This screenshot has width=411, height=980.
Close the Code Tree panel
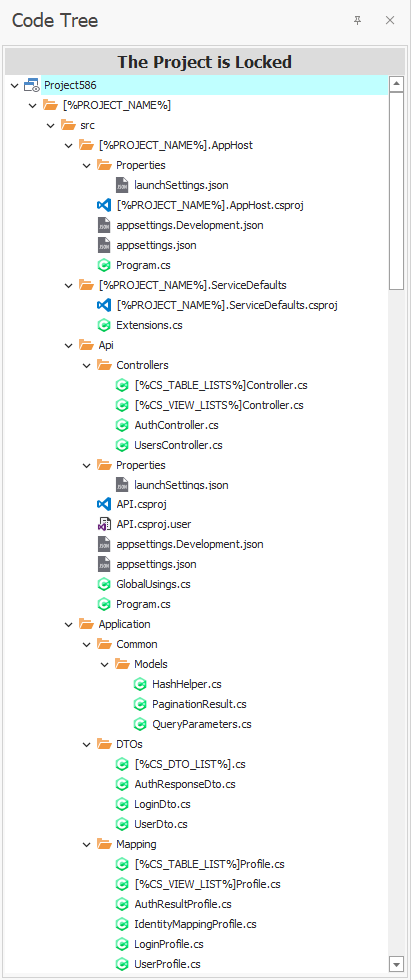point(390,21)
